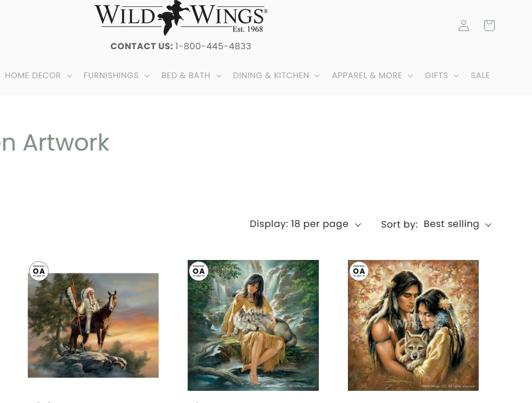Call the contact phone number link
The image size is (532, 403).
click(x=213, y=46)
